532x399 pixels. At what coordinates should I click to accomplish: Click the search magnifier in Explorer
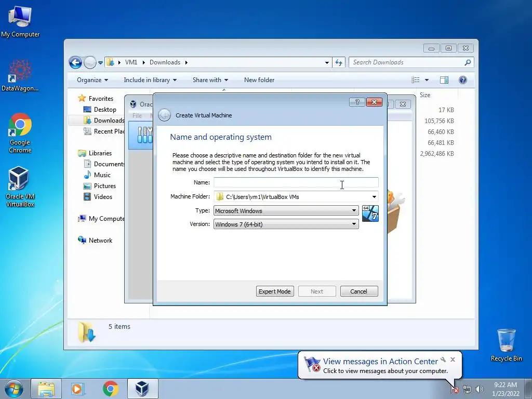pos(468,62)
